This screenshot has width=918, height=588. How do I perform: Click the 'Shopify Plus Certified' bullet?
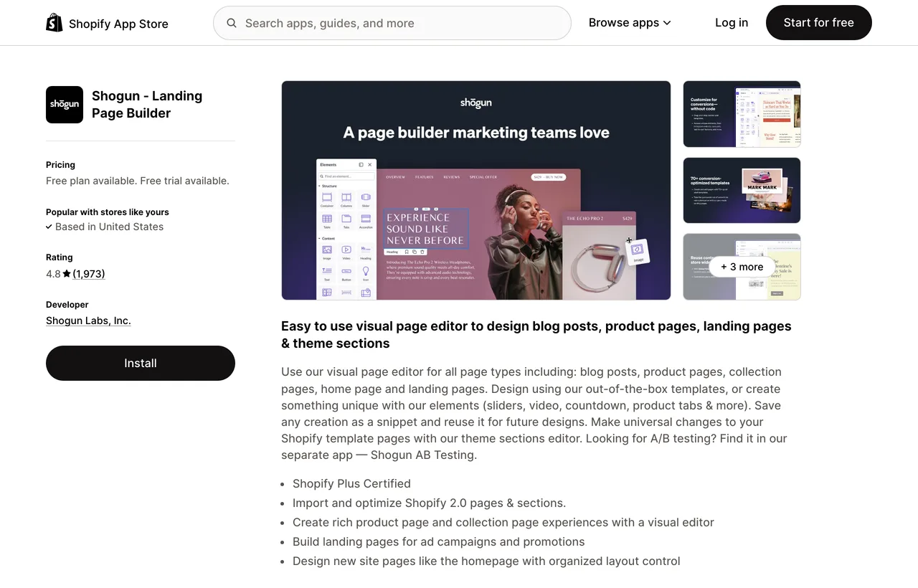[351, 483]
